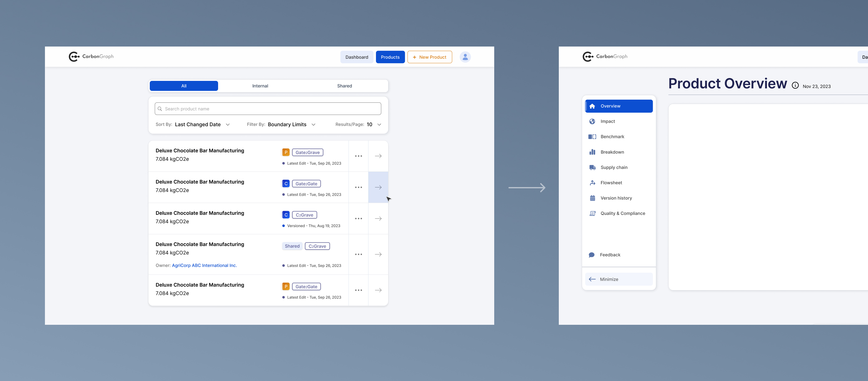868x381 pixels.
Task: Select the Impact sidebar icon
Action: coord(592,121)
